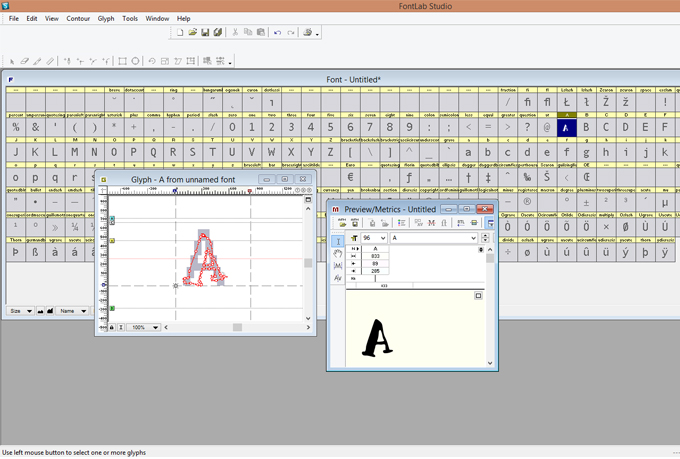Expand the sample text A combo box
The width and height of the screenshot is (680, 459).
click(473, 238)
